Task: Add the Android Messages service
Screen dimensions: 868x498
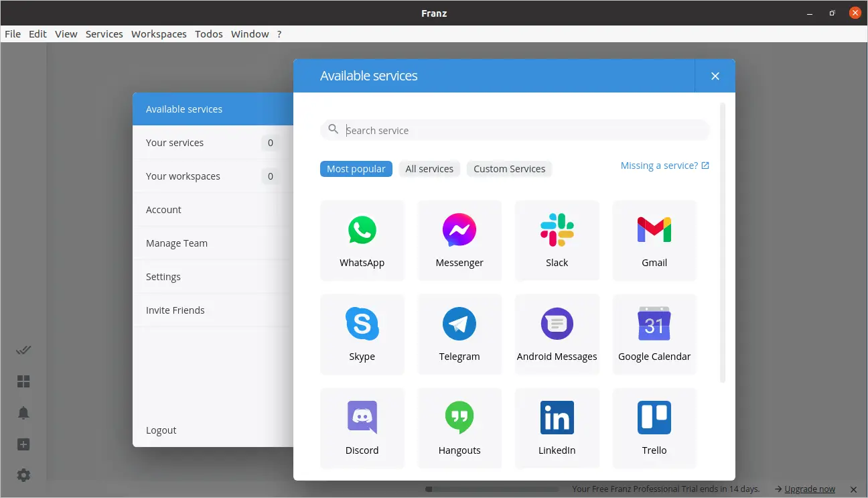Action: point(557,334)
